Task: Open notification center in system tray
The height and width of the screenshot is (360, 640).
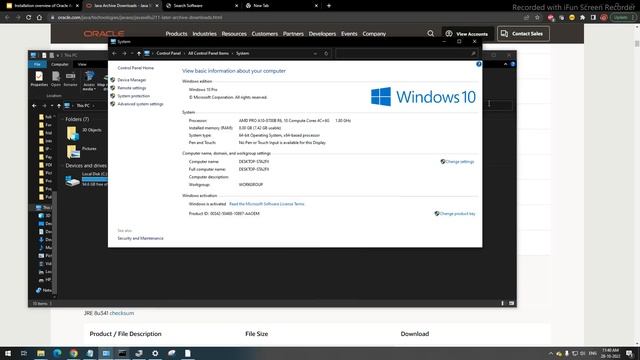Action: coord(629,353)
